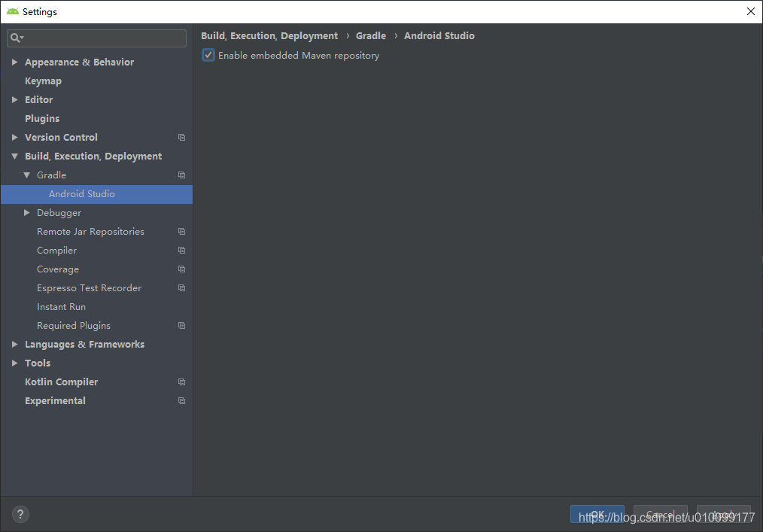
Task: Expand the Debugger tree node
Action: click(x=27, y=212)
